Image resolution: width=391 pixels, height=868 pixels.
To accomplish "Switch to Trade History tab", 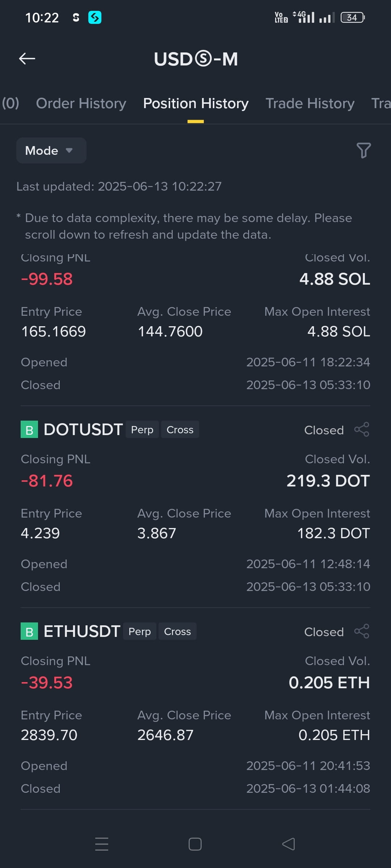I will click(x=310, y=103).
